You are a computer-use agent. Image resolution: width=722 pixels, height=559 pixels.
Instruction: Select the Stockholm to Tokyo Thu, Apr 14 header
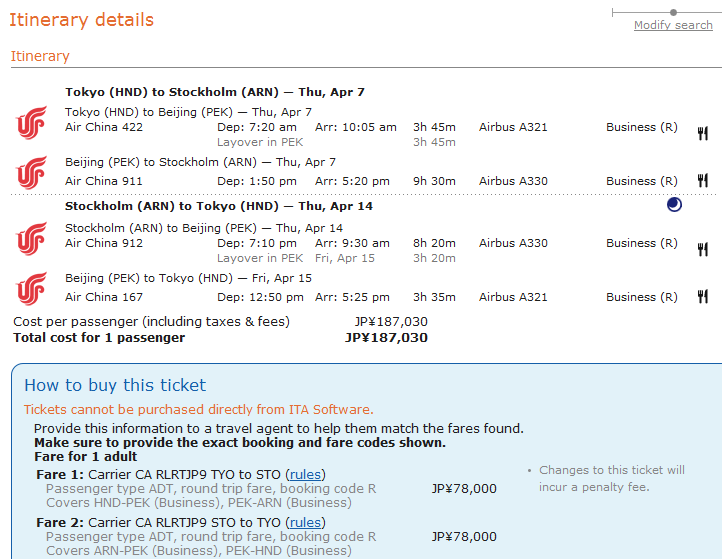pos(218,206)
